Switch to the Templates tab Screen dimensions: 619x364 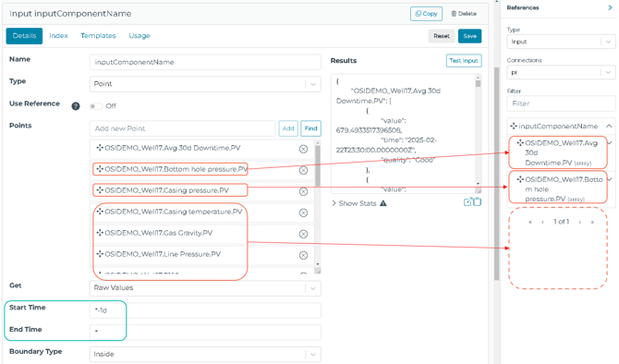(x=98, y=35)
